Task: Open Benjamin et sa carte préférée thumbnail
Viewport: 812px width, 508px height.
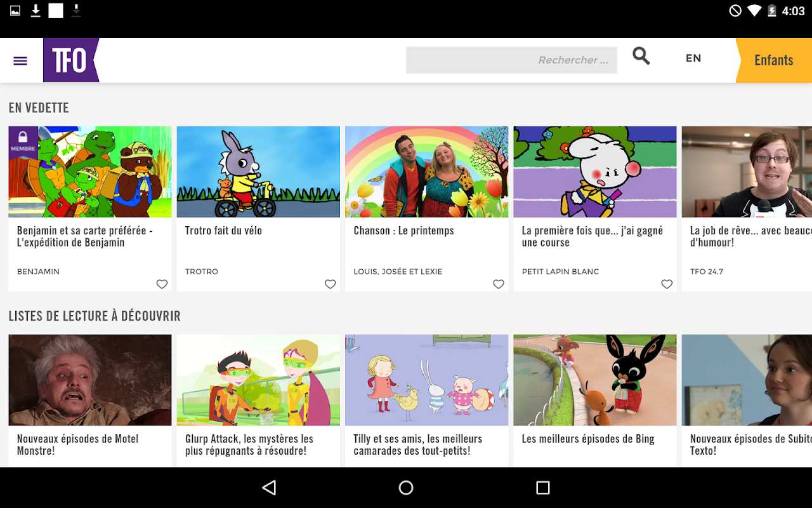Action: click(x=90, y=172)
